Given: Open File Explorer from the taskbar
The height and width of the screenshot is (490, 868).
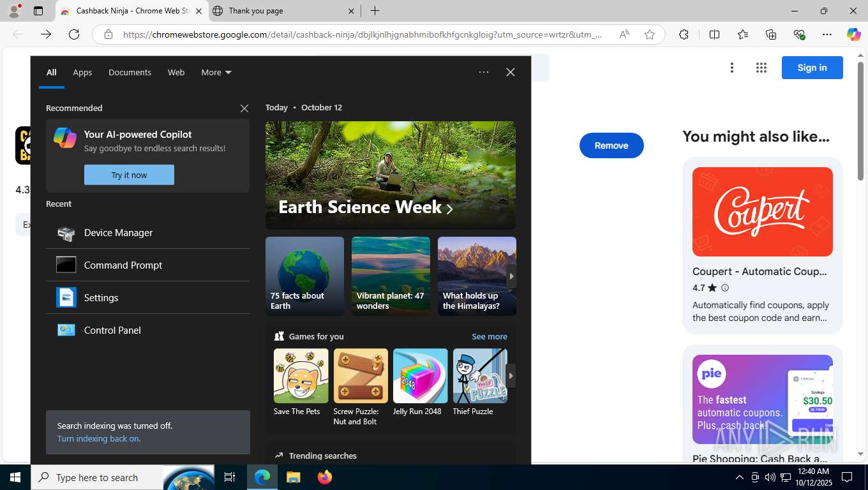Looking at the screenshot, I should [x=293, y=477].
